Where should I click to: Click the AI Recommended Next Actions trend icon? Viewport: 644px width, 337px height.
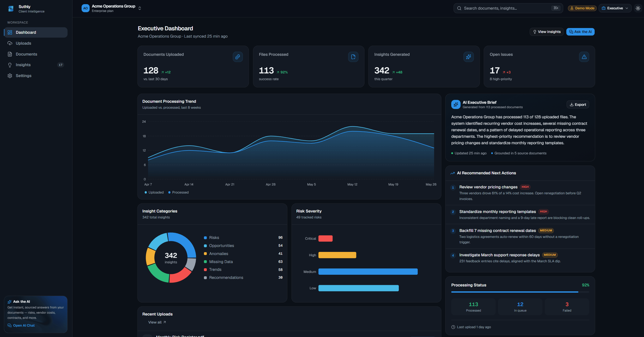pyautogui.click(x=453, y=173)
